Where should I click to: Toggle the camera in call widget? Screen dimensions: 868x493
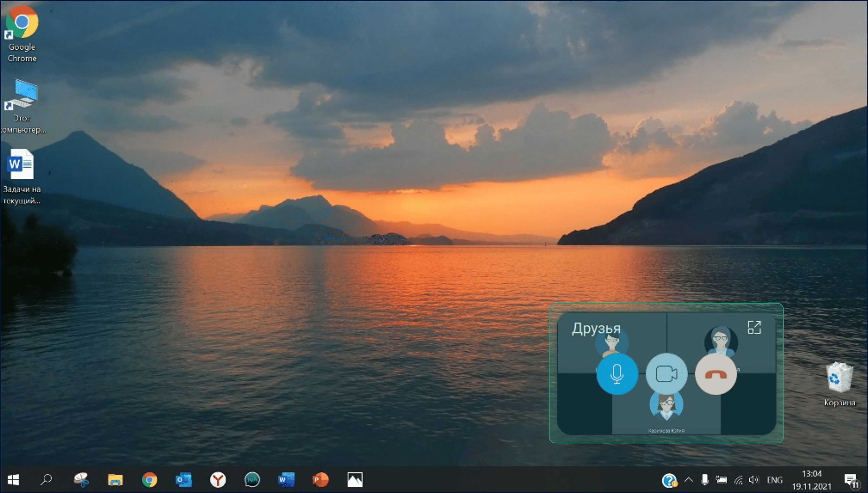click(666, 374)
